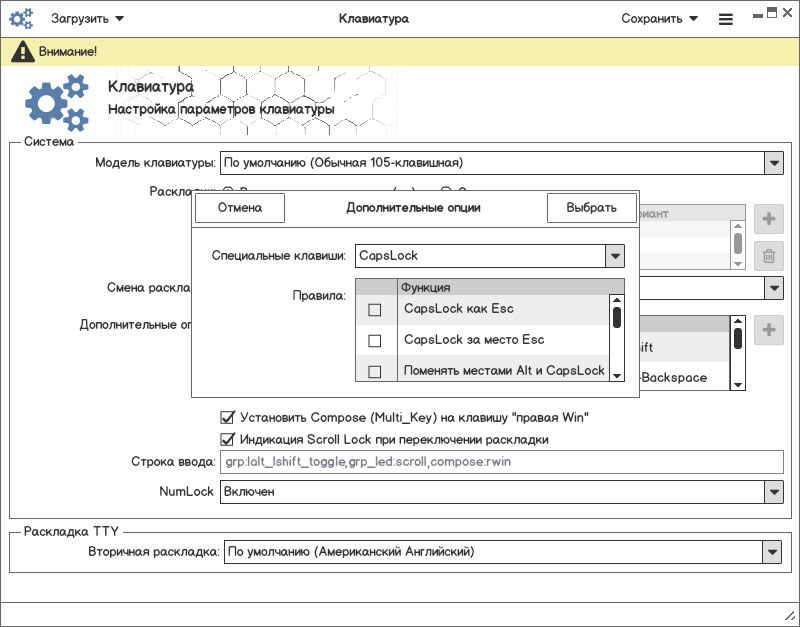The width and height of the screenshot is (800, 627).
Task: Click the Сохранить dropdown arrow
Action: pyautogui.click(x=693, y=19)
